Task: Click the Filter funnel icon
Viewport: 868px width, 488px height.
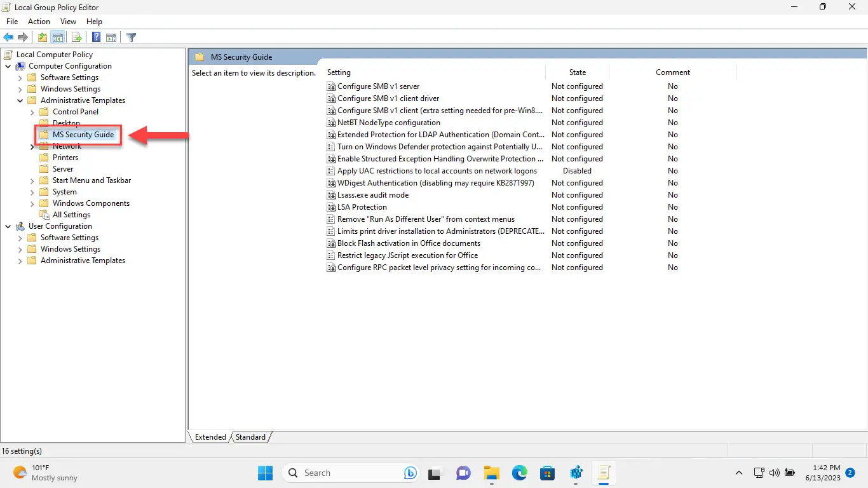Action: [132, 37]
